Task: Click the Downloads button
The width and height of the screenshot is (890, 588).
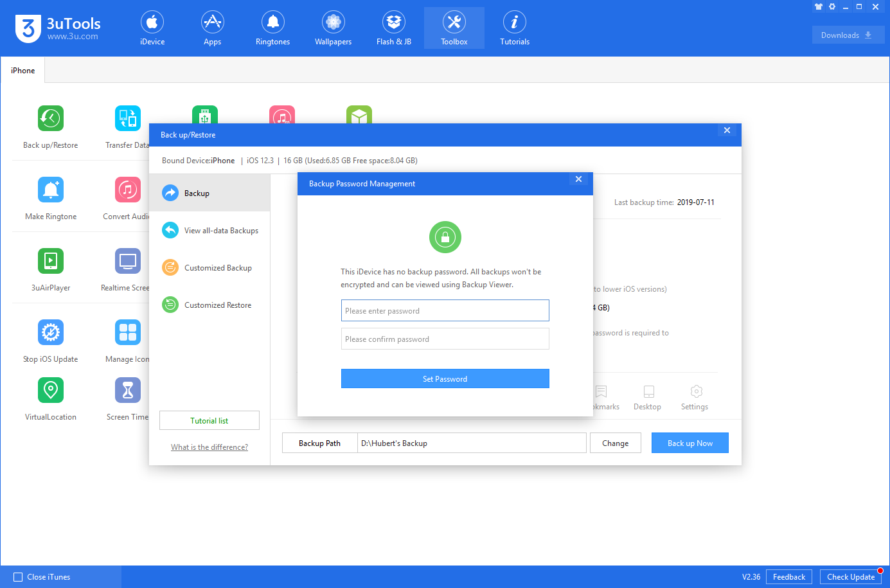Action: pos(848,35)
